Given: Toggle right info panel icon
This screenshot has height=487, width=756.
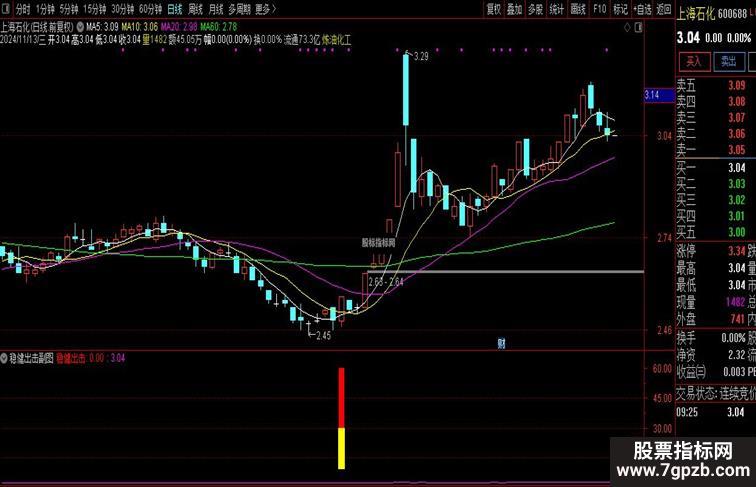Looking at the screenshot, I should click(639, 27).
